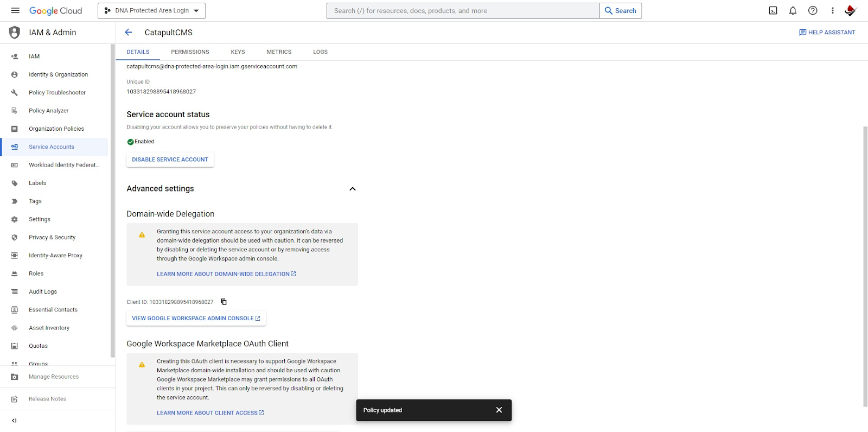The image size is (868, 432).
Task: Click the Search button
Action: point(621,11)
